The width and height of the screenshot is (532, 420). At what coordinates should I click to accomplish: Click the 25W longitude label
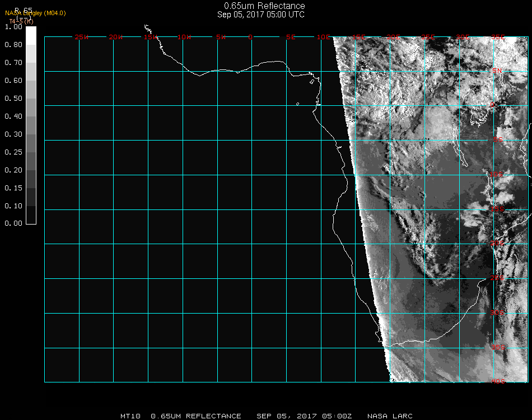pyautogui.click(x=81, y=37)
